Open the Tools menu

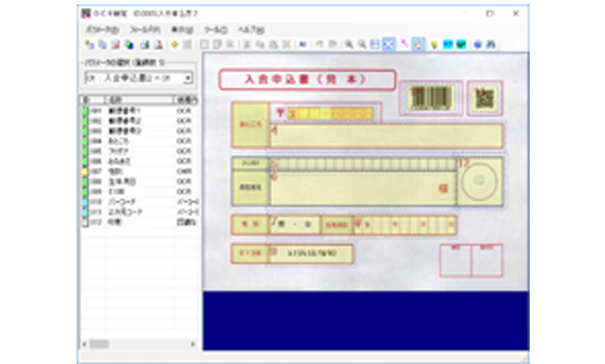pyautogui.click(x=215, y=29)
